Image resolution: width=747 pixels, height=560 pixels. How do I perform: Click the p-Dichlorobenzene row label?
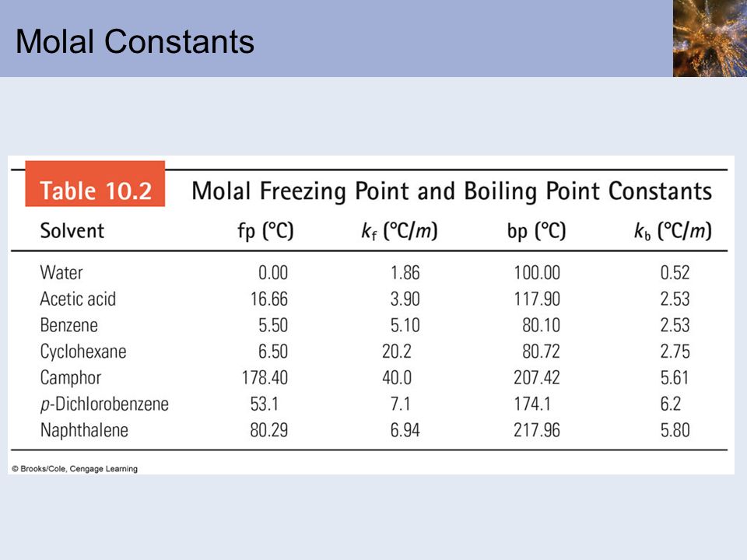104,404
